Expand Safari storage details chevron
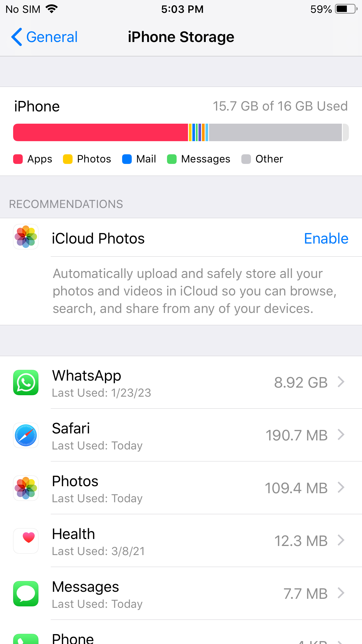 (x=341, y=435)
